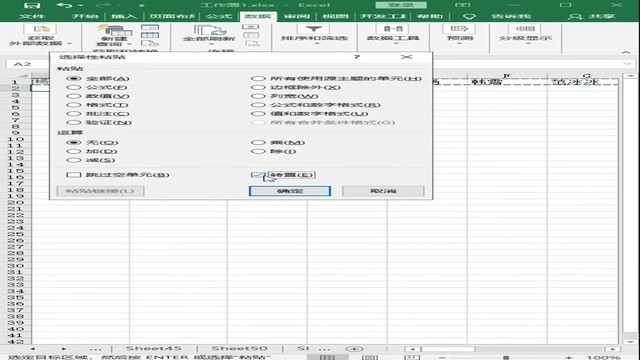Collapse the ribbon with chevron arrow

[626, 52]
